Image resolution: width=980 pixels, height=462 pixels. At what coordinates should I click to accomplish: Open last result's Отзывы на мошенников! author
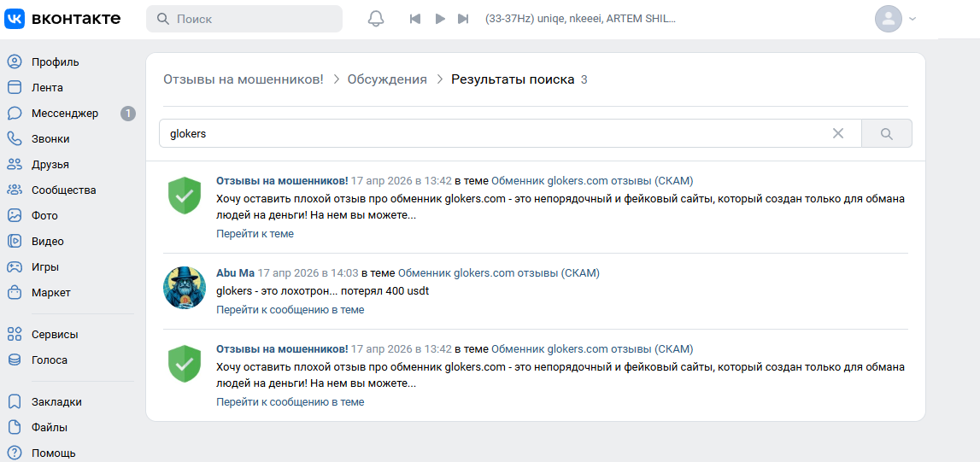(282, 349)
